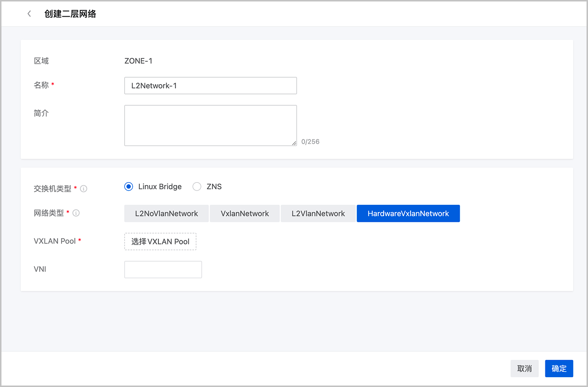This screenshot has height=387, width=588.
Task: Focus the 名称 field containing L2Network-1
Action: (x=211, y=85)
